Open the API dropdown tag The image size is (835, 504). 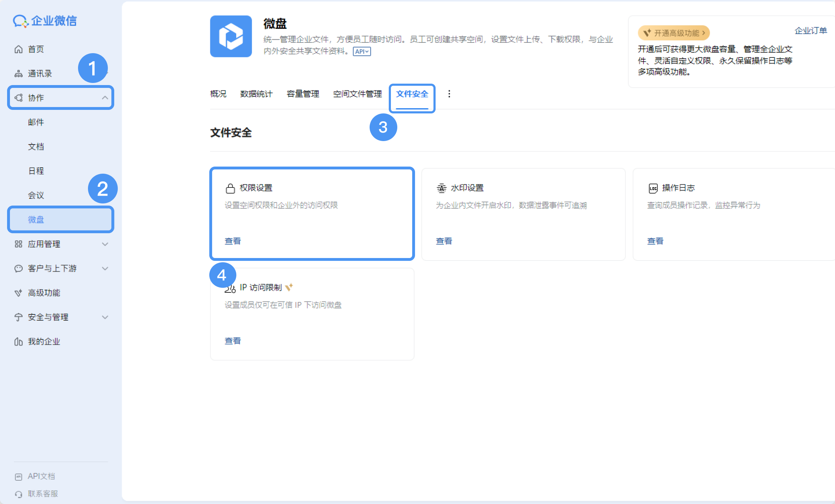pyautogui.click(x=362, y=51)
